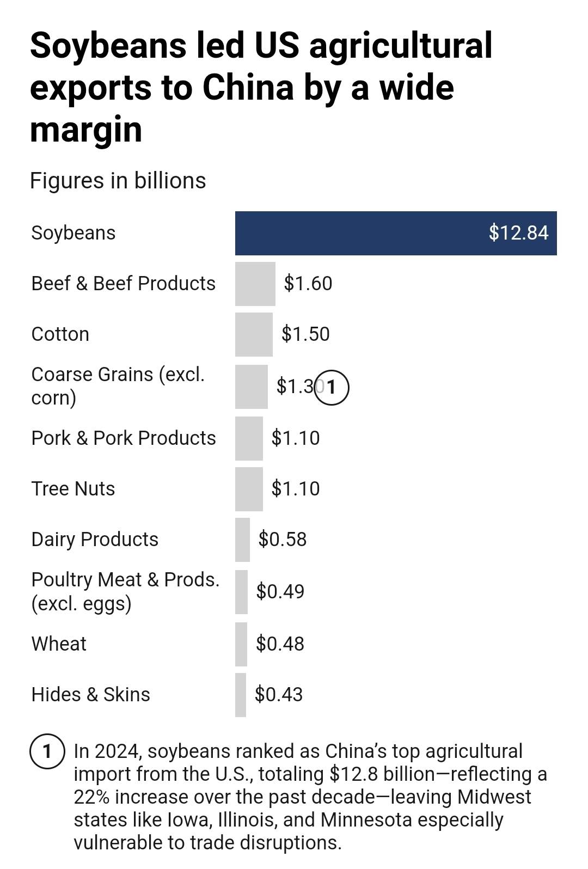Click the $1.50 Cotton value label

tap(305, 334)
